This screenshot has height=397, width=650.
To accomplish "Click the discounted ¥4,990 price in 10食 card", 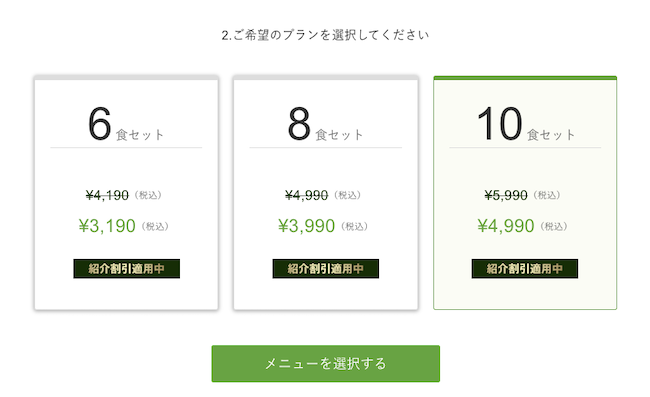I will (x=506, y=226).
